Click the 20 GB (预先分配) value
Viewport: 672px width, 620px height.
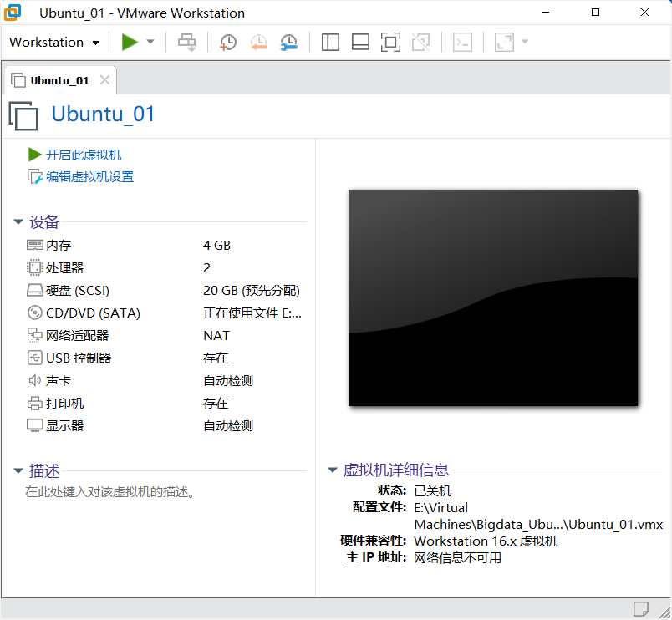(x=251, y=291)
